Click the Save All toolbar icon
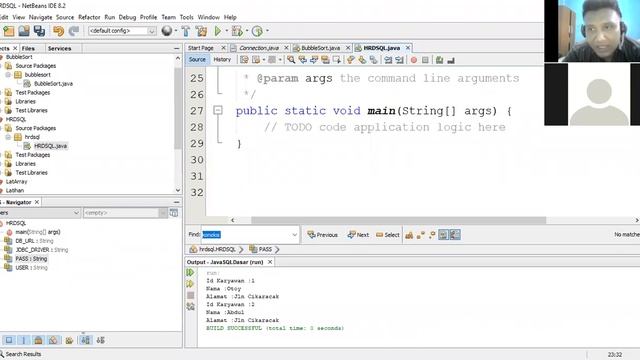Screen dimensions: 640x360 point(39,31)
